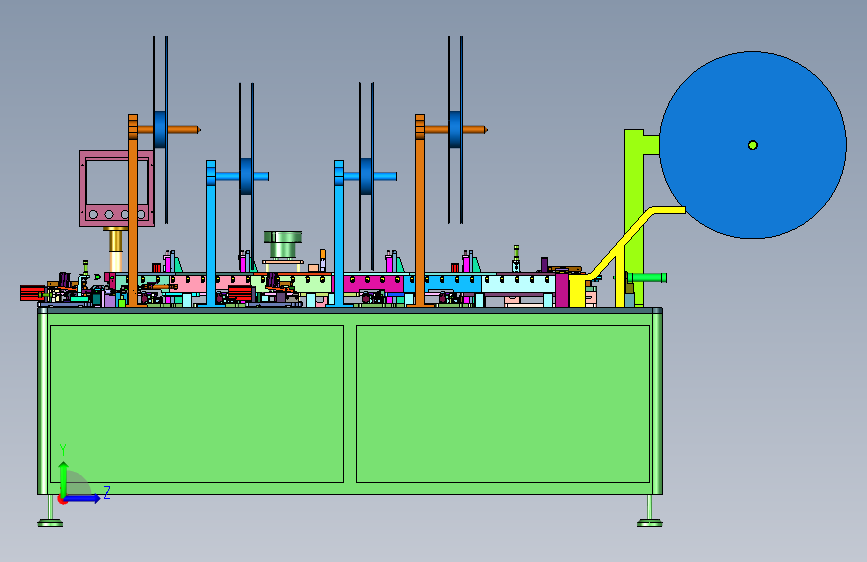The image size is (867, 562).
Task: Select the first light-blue spool stand post
Action: point(211,233)
